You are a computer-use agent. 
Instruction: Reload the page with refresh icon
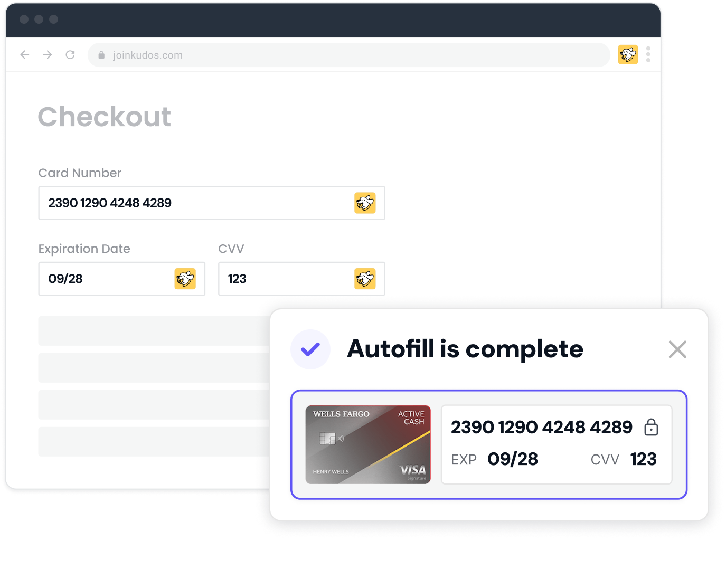(70, 55)
